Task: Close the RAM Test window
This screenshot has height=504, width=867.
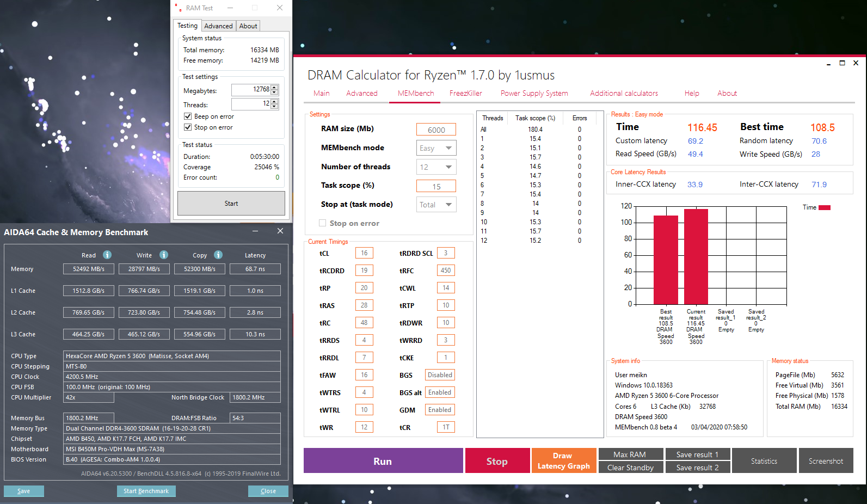Action: click(279, 8)
